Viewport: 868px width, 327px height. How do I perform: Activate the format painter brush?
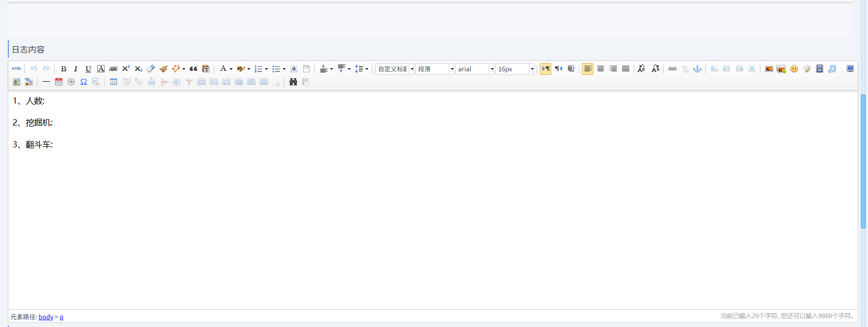[x=163, y=69]
